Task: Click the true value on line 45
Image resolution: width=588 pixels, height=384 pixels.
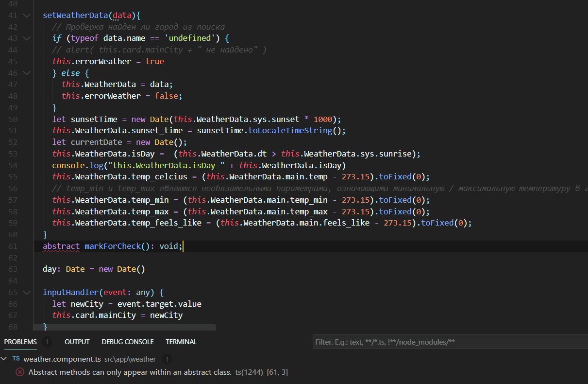Action: coord(154,61)
